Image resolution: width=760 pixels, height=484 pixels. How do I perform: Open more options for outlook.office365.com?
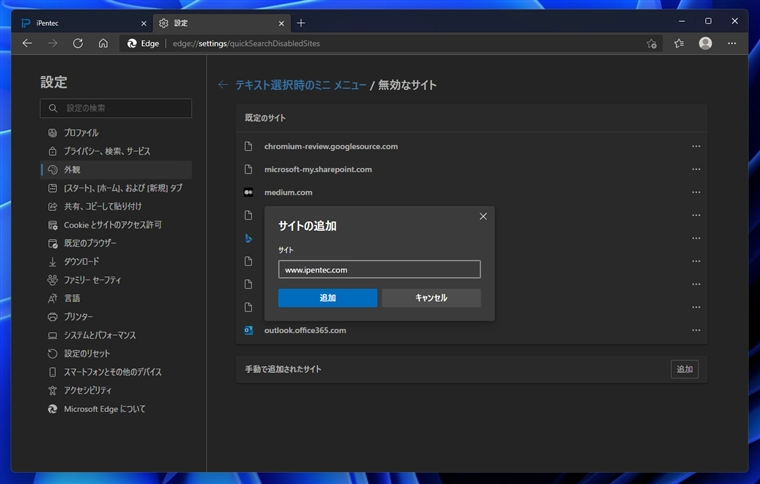[696, 330]
